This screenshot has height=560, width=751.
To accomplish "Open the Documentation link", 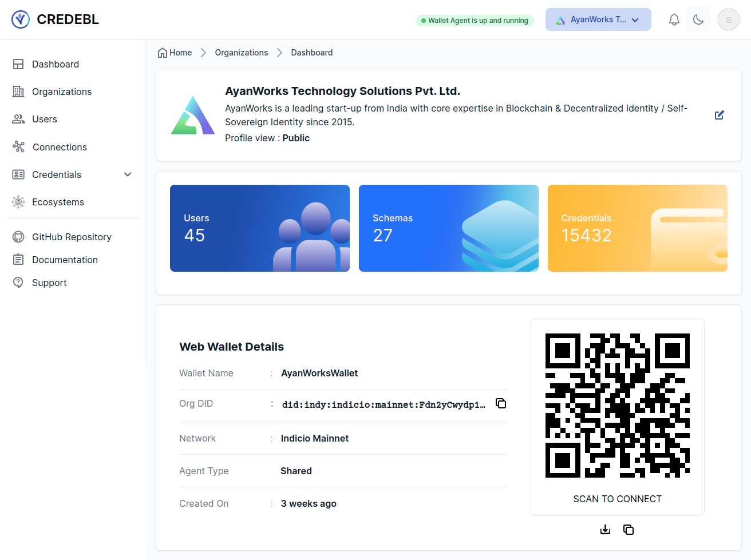I will pos(65,260).
